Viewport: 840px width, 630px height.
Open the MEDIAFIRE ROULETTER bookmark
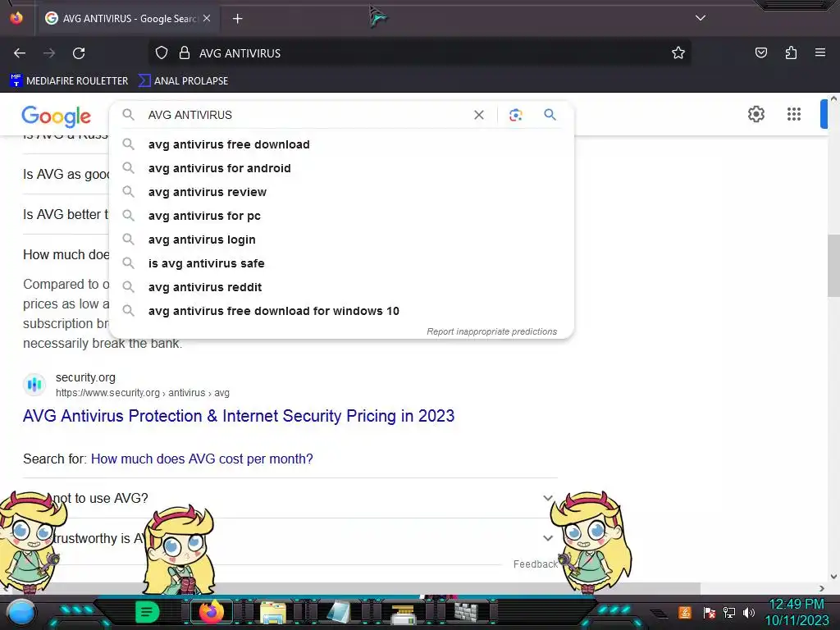(69, 81)
